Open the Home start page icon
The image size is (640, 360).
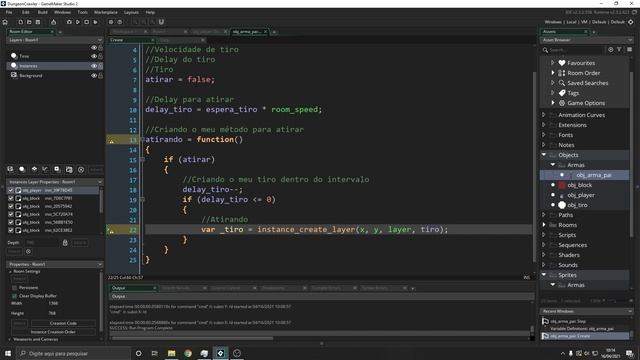click(x=5, y=22)
